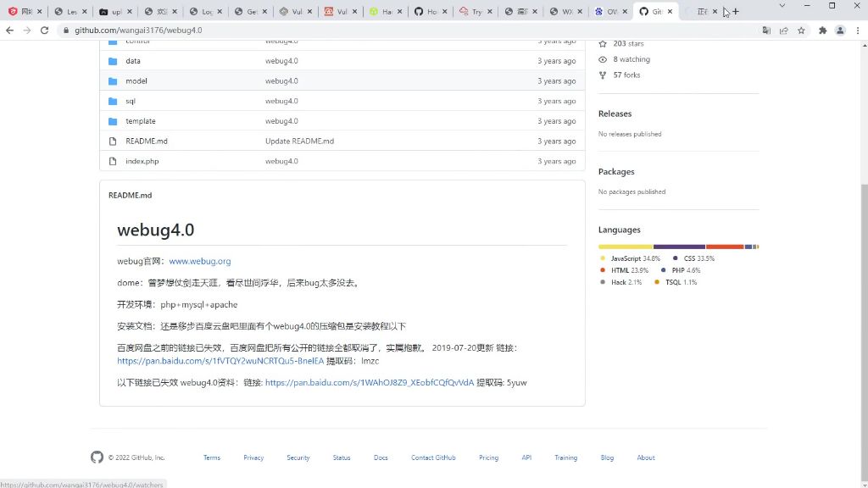Open the Baidu pan link ending CQfQvVdA

(x=370, y=382)
